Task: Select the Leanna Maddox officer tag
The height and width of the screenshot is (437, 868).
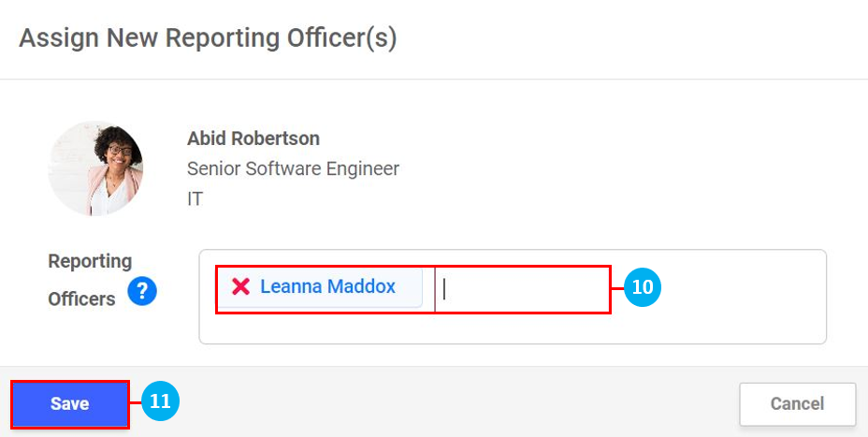Action: (x=327, y=287)
